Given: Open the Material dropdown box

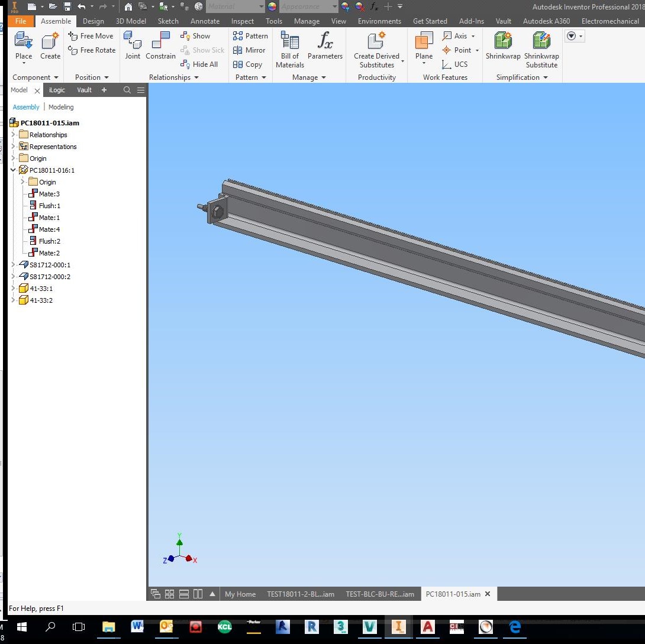Looking at the screenshot, I should (x=236, y=7).
